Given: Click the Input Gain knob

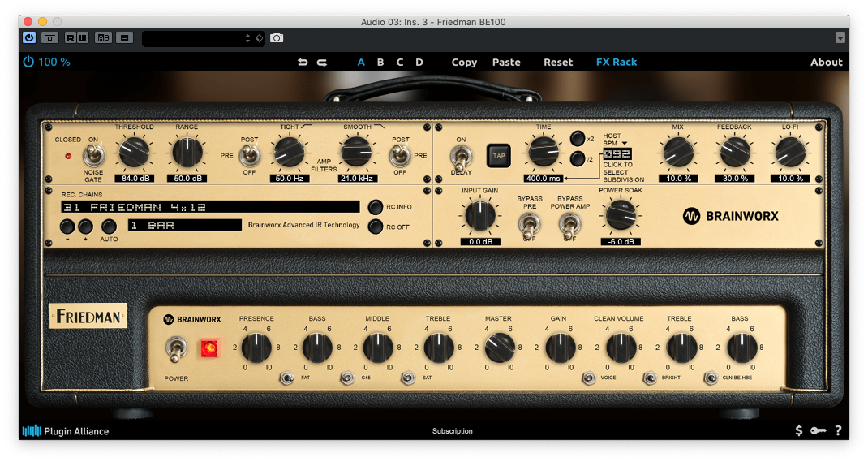Looking at the screenshot, I should pyautogui.click(x=480, y=215).
